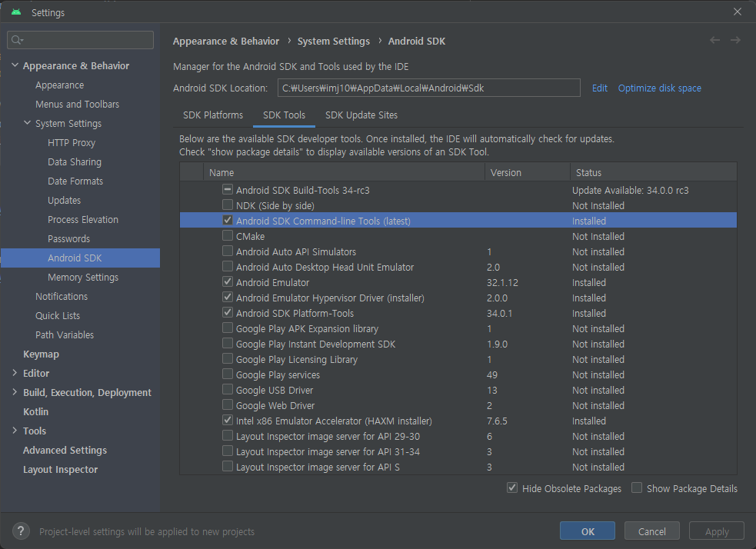The width and height of the screenshot is (756, 549).
Task: Check Layout Inspector API 29-30 checkbox
Action: [228, 436]
